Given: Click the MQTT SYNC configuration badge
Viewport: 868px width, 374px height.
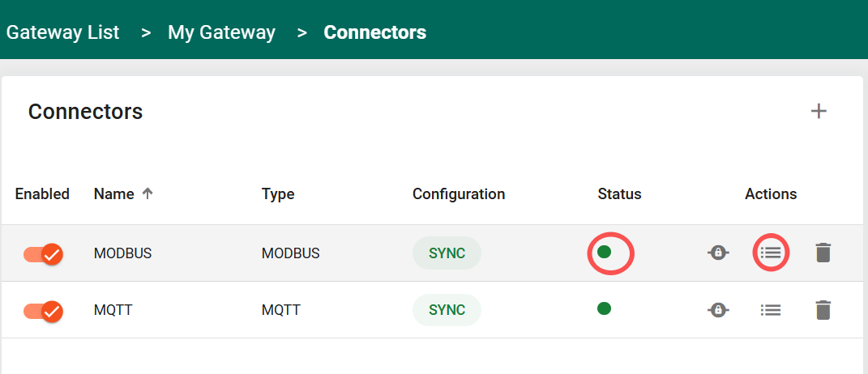Looking at the screenshot, I should click(x=447, y=310).
